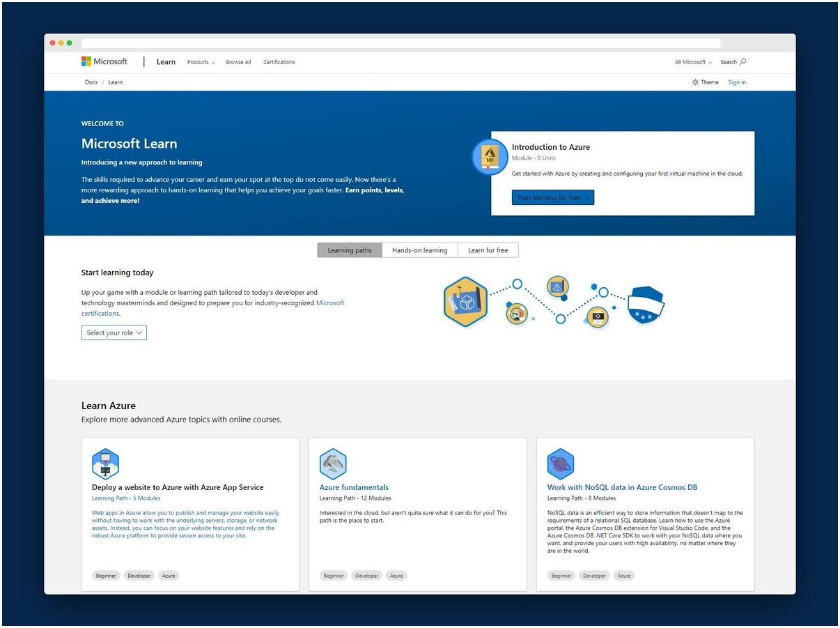This screenshot has width=840, height=628.
Task: Click Developer tag on Deploy a website card
Action: click(x=139, y=576)
